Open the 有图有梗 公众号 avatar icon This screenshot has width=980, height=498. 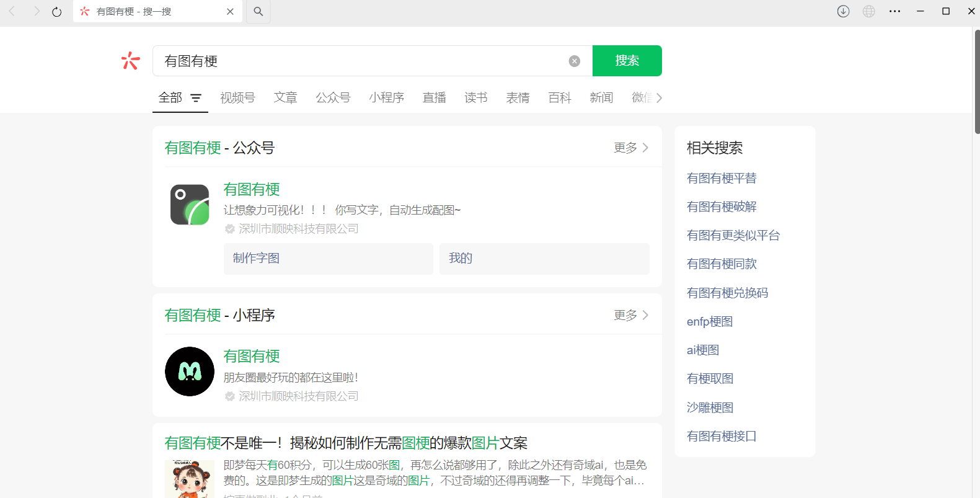coord(190,205)
